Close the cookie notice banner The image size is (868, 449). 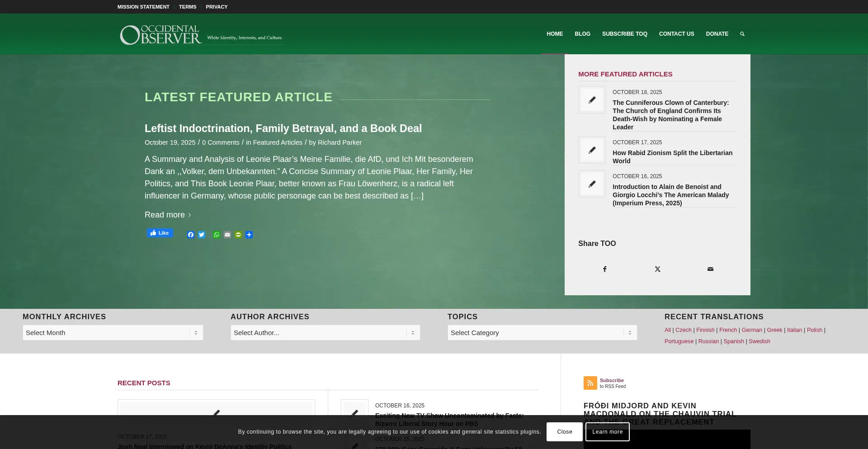564,432
